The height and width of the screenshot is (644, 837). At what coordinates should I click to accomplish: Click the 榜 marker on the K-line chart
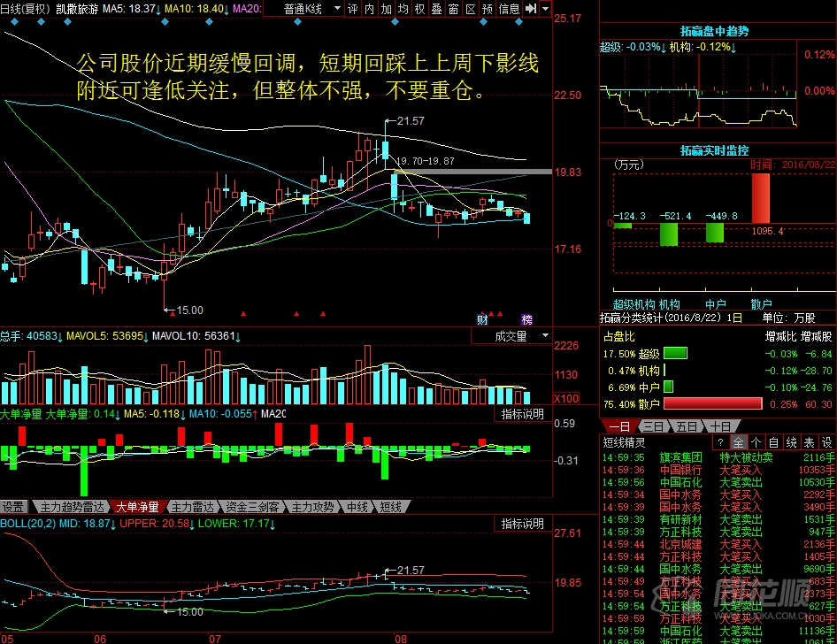[x=527, y=319]
